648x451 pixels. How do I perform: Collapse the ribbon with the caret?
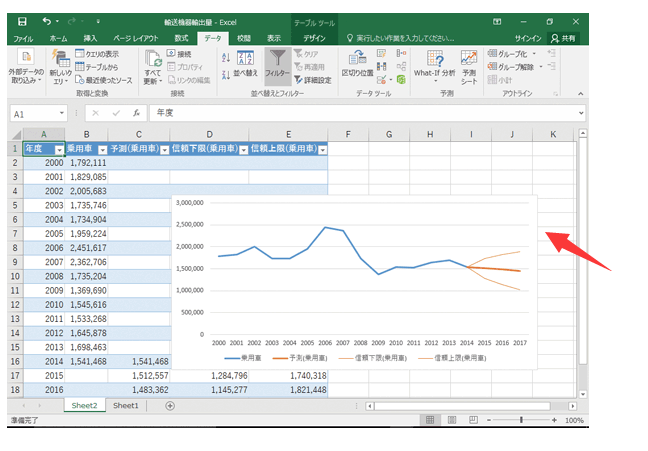(581, 94)
